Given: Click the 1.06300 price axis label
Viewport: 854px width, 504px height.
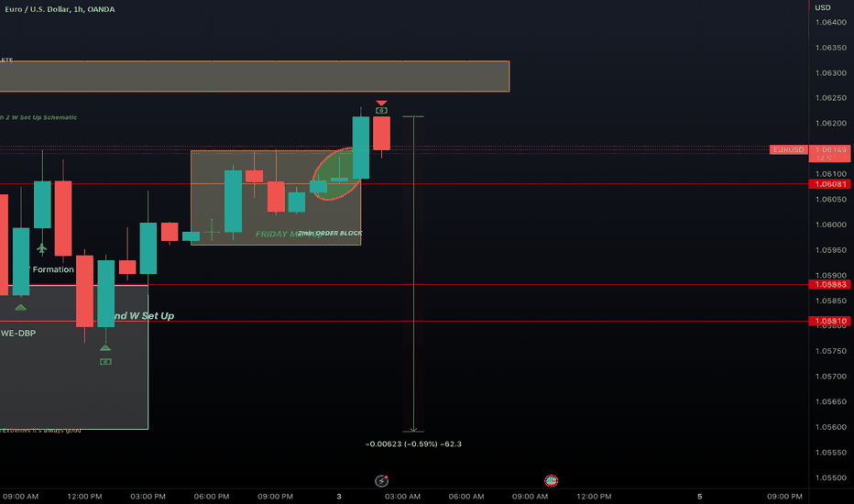Looking at the screenshot, I should click(x=830, y=73).
